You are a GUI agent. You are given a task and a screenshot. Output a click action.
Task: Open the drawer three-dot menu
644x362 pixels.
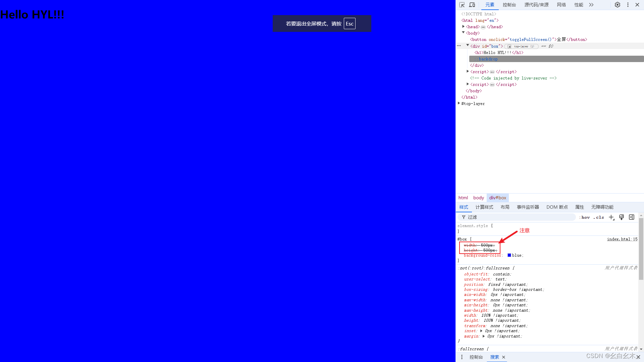462,357
